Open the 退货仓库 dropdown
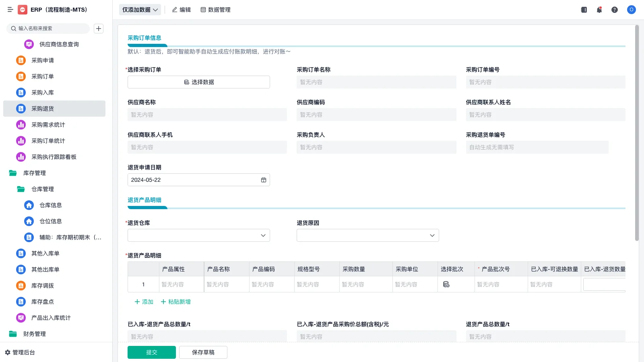Screen dimensions: 644x362 (262, 235)
